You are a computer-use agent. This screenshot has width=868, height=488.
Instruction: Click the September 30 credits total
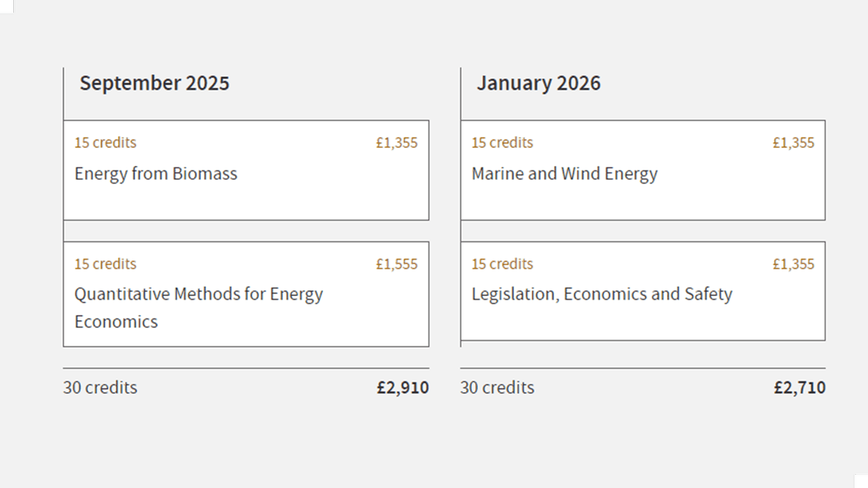tap(100, 388)
